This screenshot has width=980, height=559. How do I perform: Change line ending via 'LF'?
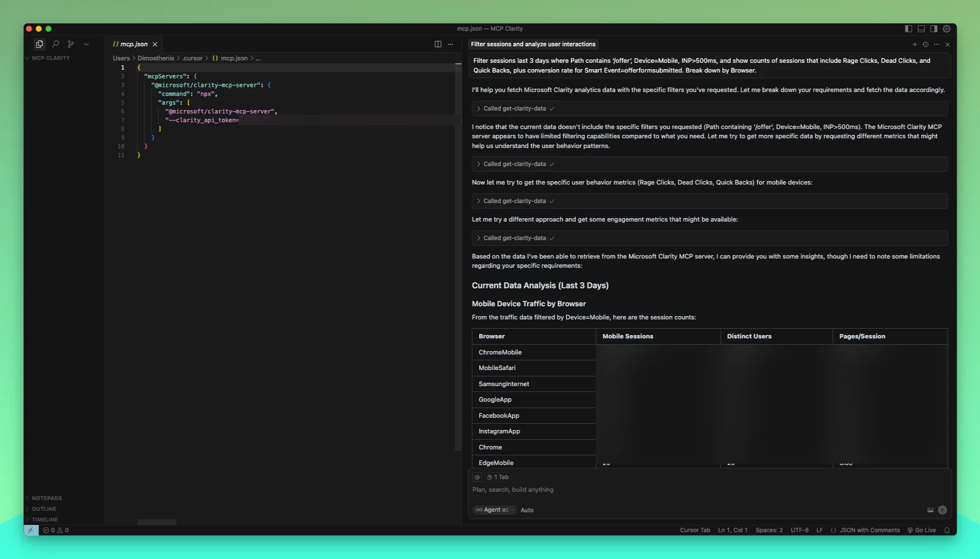(x=820, y=530)
